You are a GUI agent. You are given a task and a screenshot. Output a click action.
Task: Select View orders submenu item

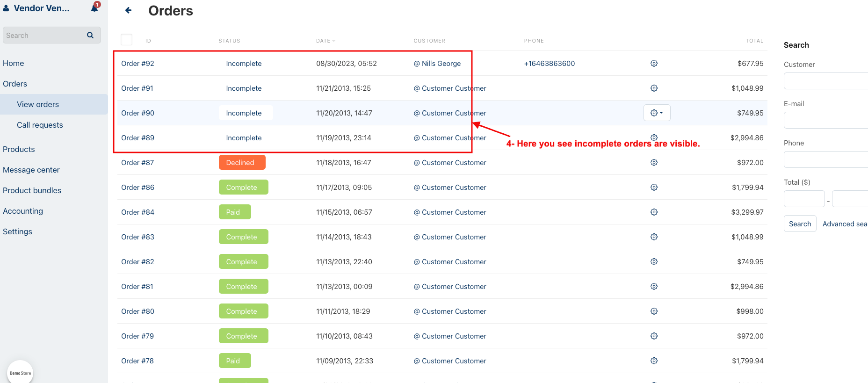[x=38, y=104]
